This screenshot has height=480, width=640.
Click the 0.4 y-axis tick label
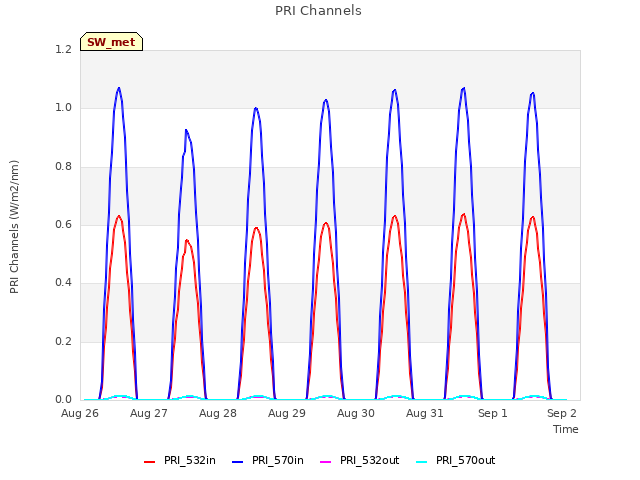tap(63, 282)
